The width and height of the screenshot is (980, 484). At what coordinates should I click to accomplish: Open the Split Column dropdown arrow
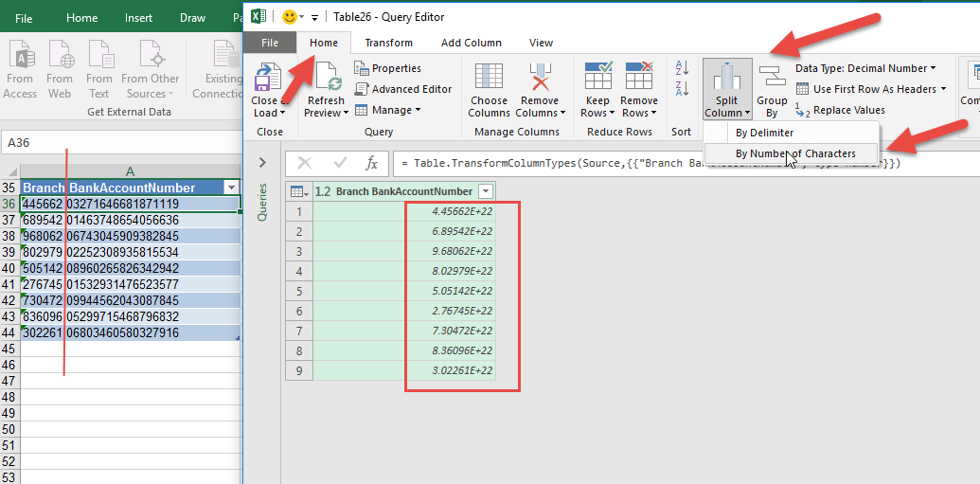tap(747, 113)
